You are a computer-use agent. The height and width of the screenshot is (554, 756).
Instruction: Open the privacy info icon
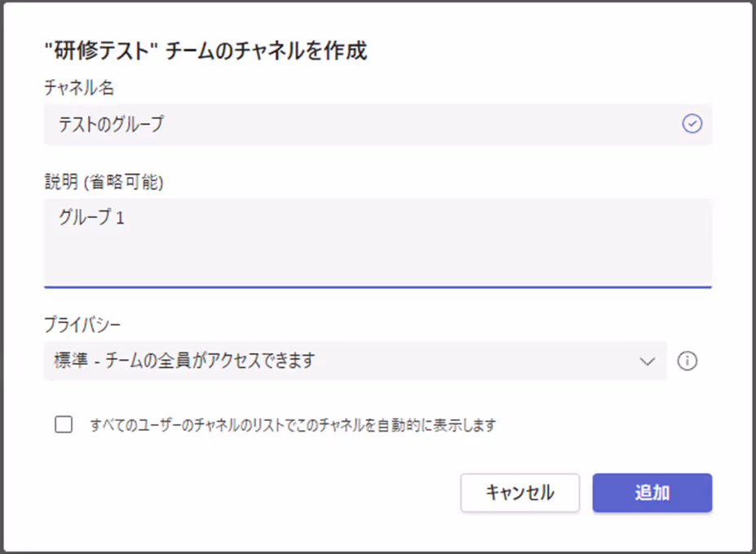pyautogui.click(x=687, y=361)
